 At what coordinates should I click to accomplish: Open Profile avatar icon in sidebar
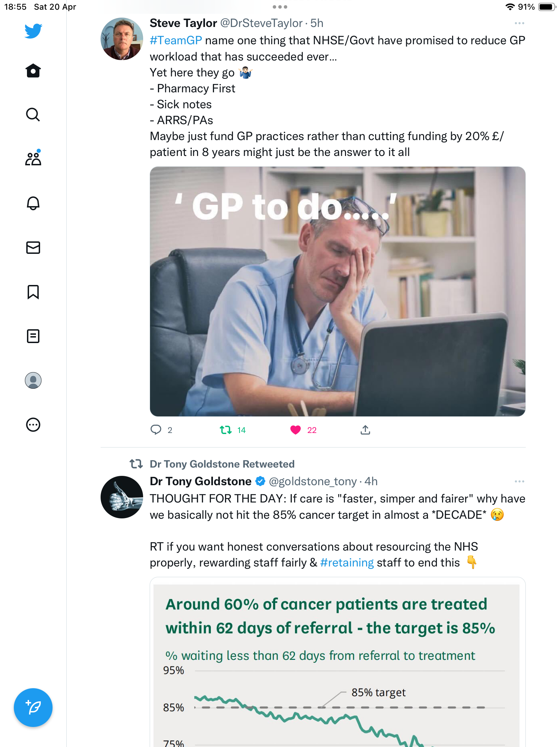(x=33, y=380)
